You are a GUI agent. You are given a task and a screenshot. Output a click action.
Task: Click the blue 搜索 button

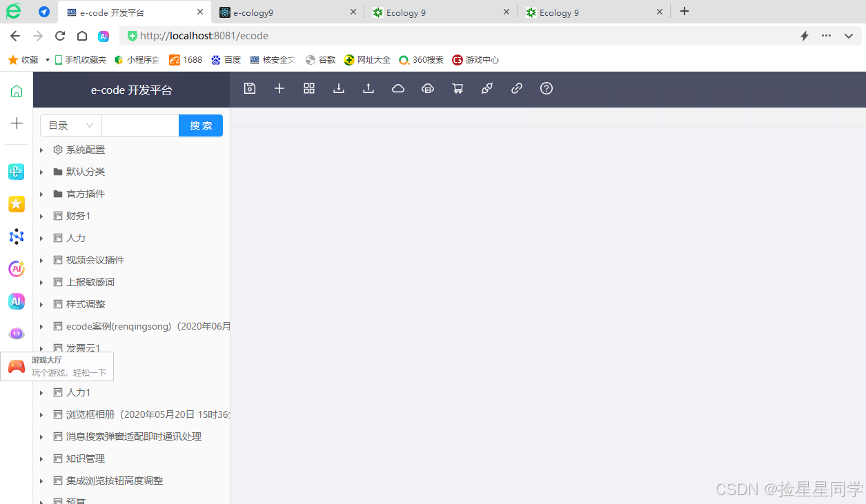point(201,125)
